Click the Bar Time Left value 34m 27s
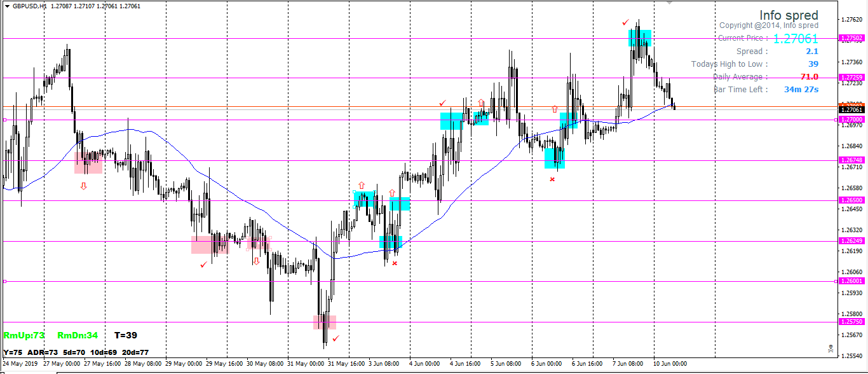The image size is (868, 374). pyautogui.click(x=801, y=90)
